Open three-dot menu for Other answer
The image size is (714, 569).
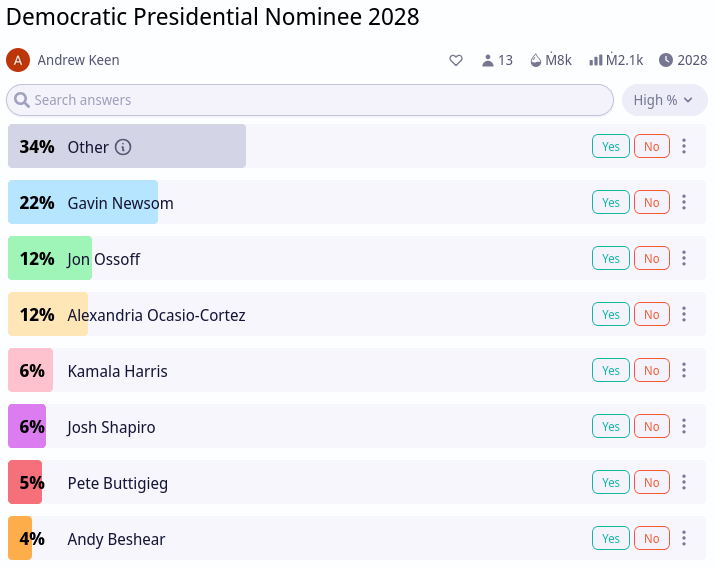click(684, 146)
